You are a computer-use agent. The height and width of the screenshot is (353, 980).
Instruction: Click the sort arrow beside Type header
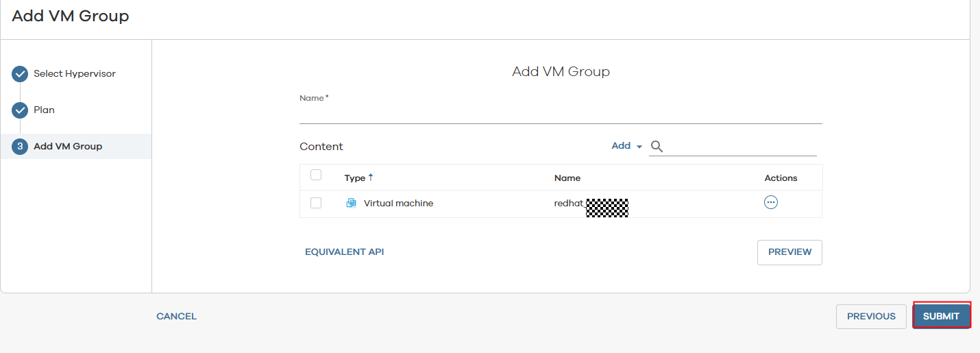coord(371,178)
